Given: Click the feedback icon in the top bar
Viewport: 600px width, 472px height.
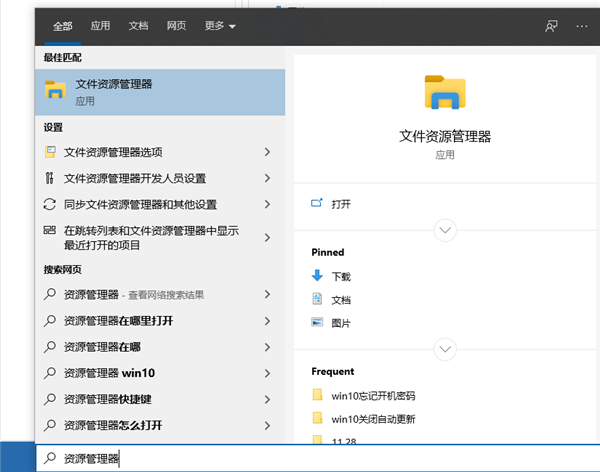Looking at the screenshot, I should click(550, 25).
